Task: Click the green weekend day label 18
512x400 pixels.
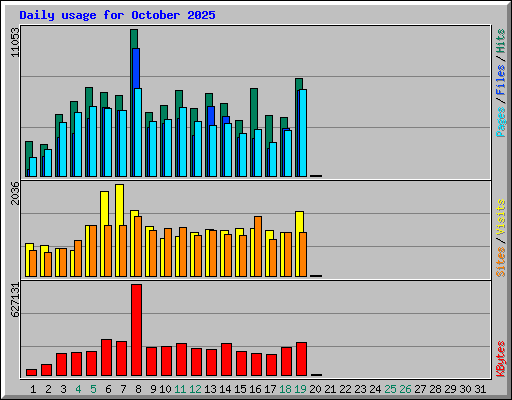Action: click(x=286, y=389)
